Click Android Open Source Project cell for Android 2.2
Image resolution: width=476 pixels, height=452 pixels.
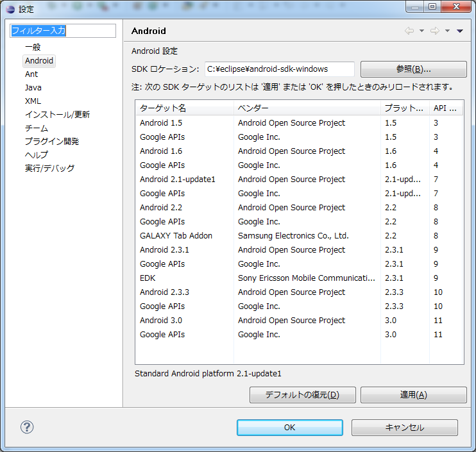(x=291, y=208)
